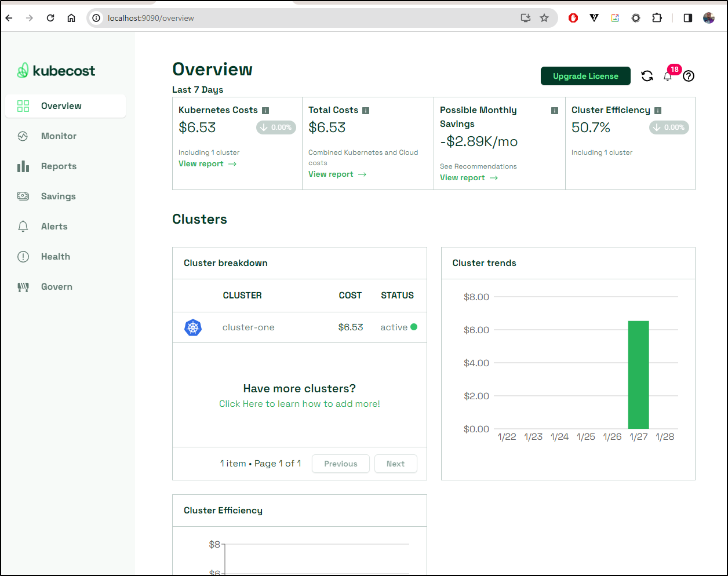View report under Total Costs
This screenshot has height=576, width=728.
[x=337, y=174]
